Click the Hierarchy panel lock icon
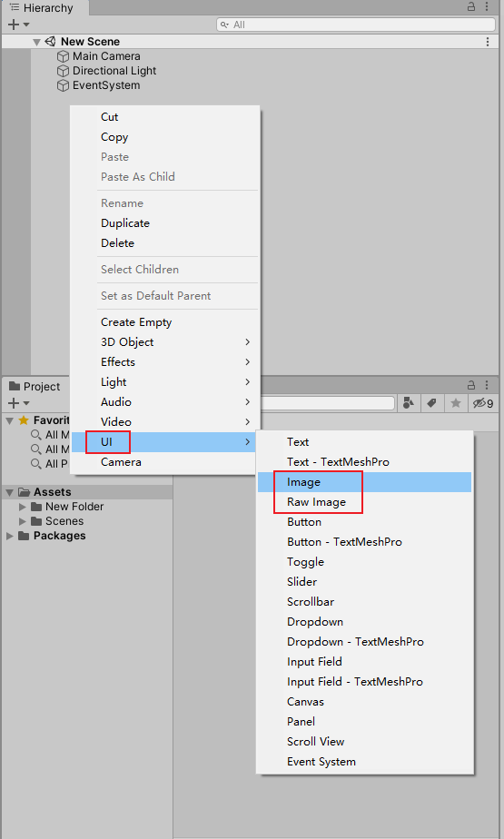Screen dimensions: 504x839 [x=471, y=7]
